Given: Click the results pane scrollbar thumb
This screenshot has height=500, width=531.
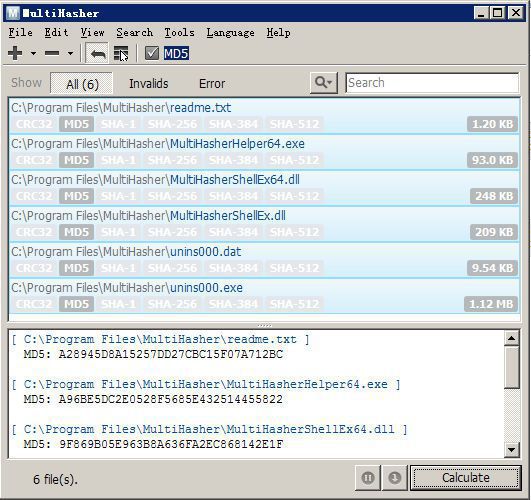Looking at the screenshot, I should [511, 367].
